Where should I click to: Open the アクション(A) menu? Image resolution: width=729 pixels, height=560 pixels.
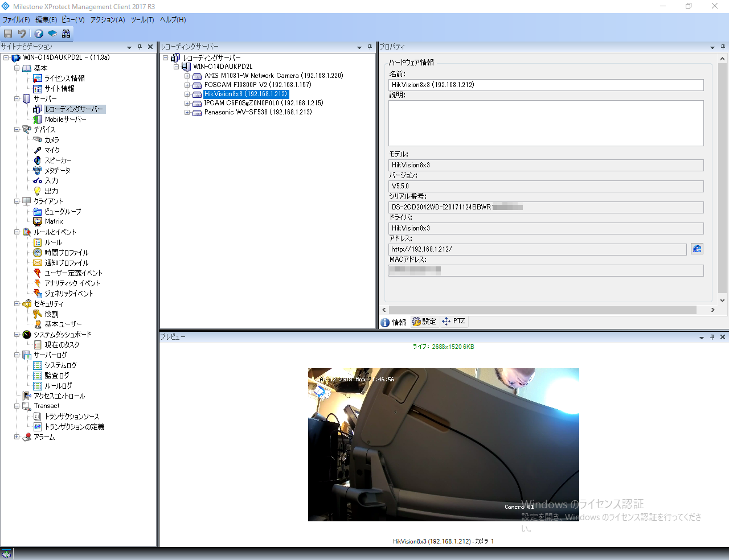[x=108, y=19]
